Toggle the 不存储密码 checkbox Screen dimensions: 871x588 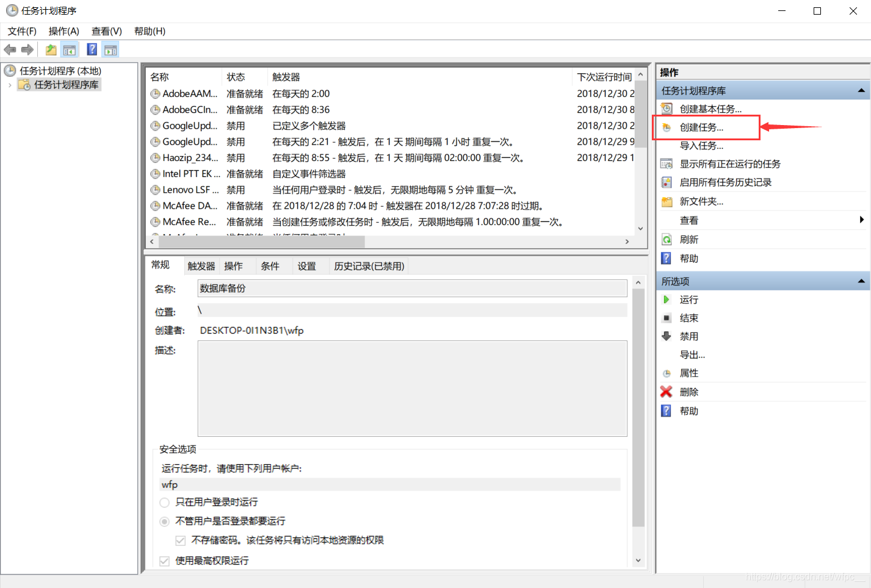pyautogui.click(x=180, y=540)
